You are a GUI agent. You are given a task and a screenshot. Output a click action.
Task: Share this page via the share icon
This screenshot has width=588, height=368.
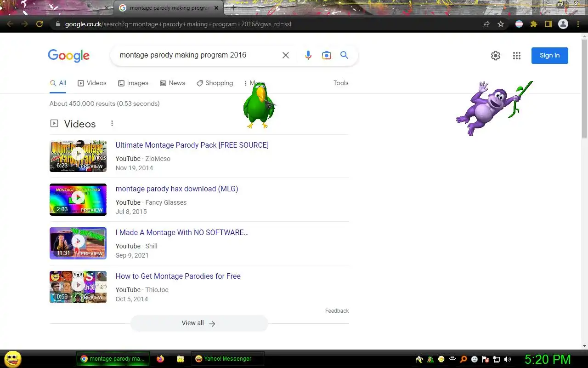tap(486, 24)
